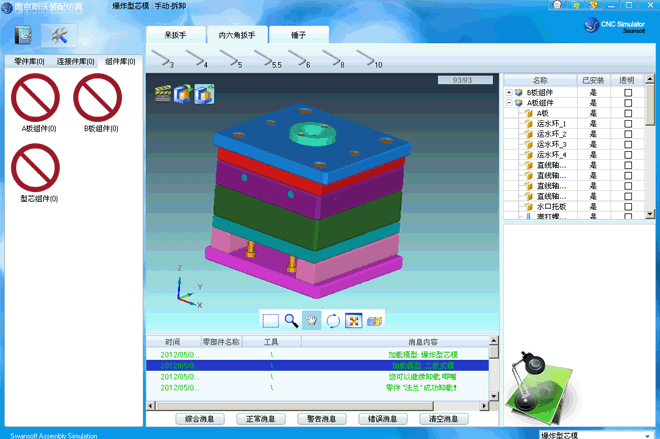This screenshot has height=439, width=660.
Task: Click the 清空消息 button
Action: click(x=444, y=419)
